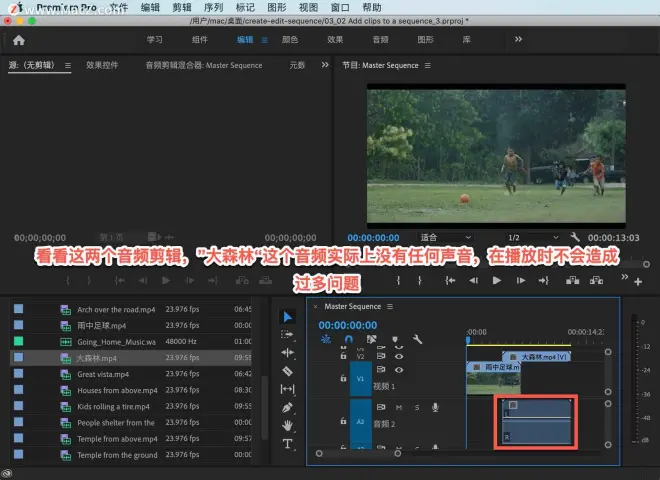Open the 颜色 workspace
The height and width of the screenshot is (480, 660).
(290, 40)
